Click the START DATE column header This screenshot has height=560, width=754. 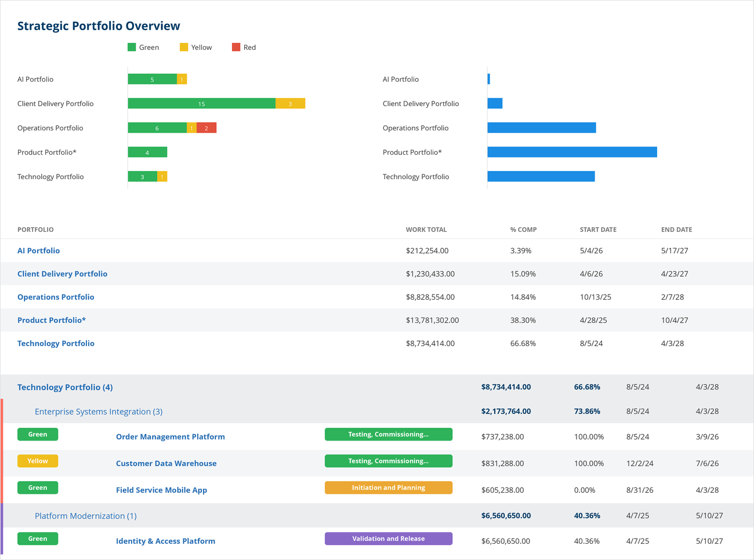click(x=598, y=230)
